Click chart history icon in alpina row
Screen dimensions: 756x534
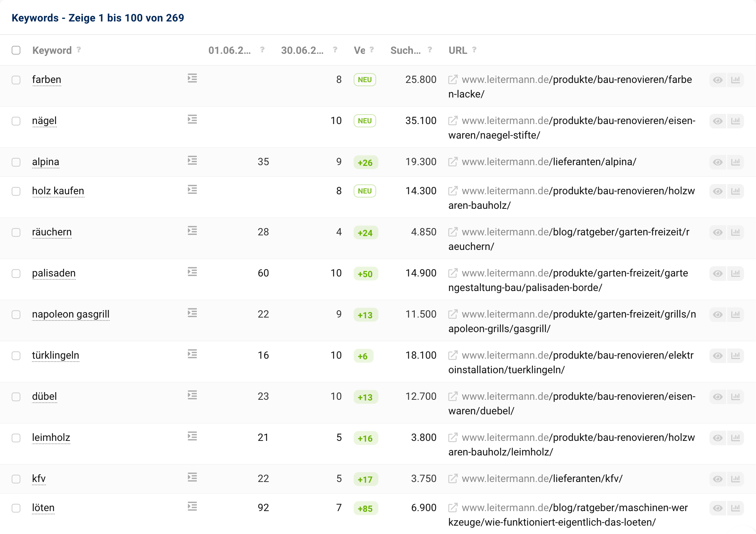tap(735, 162)
